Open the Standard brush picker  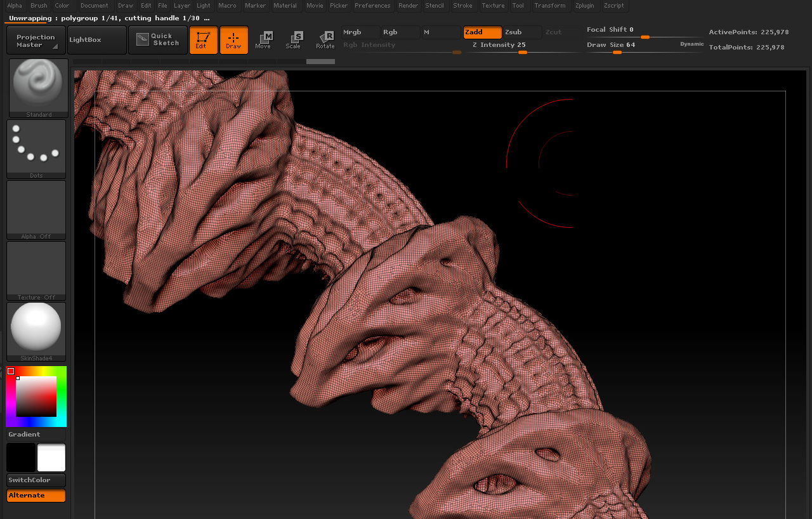coord(39,88)
